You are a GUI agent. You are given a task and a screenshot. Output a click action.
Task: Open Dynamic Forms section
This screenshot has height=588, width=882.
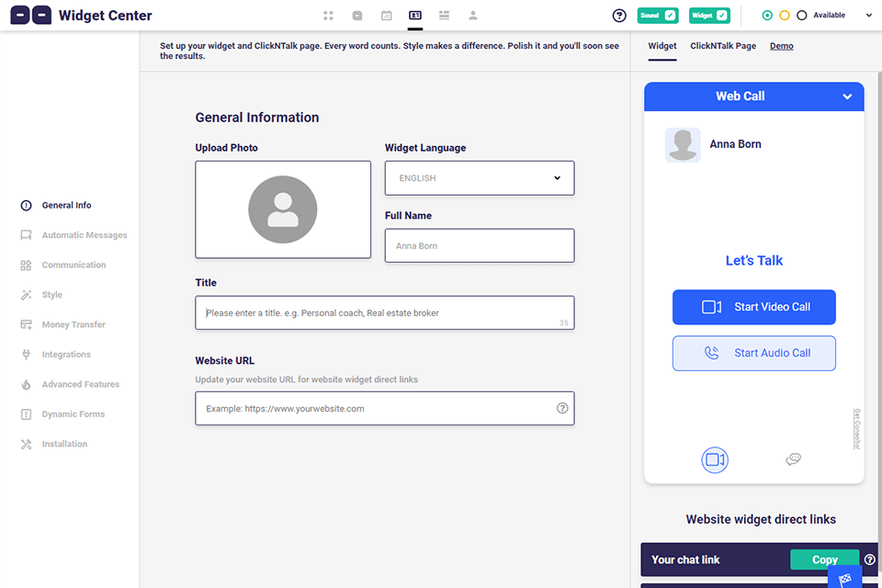tap(62, 414)
